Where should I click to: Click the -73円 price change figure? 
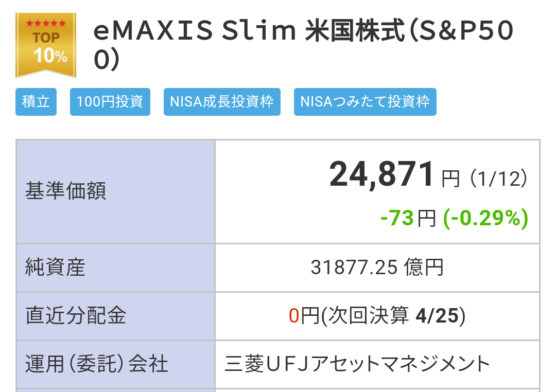tap(408, 218)
